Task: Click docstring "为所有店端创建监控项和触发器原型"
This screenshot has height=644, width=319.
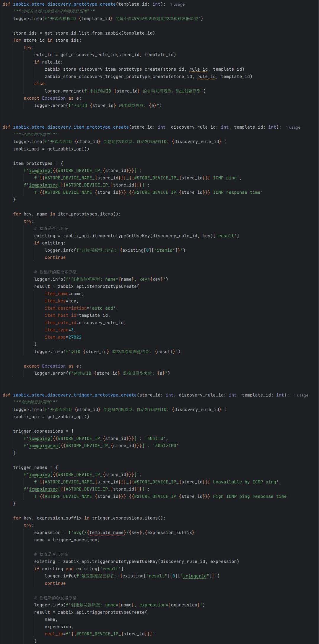Action: pos(54,11)
